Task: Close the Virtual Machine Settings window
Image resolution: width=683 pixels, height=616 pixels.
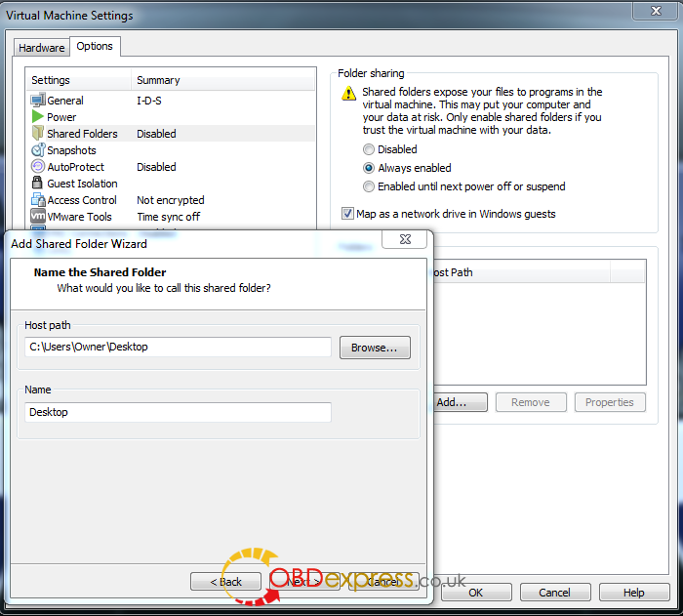Action: [656, 11]
